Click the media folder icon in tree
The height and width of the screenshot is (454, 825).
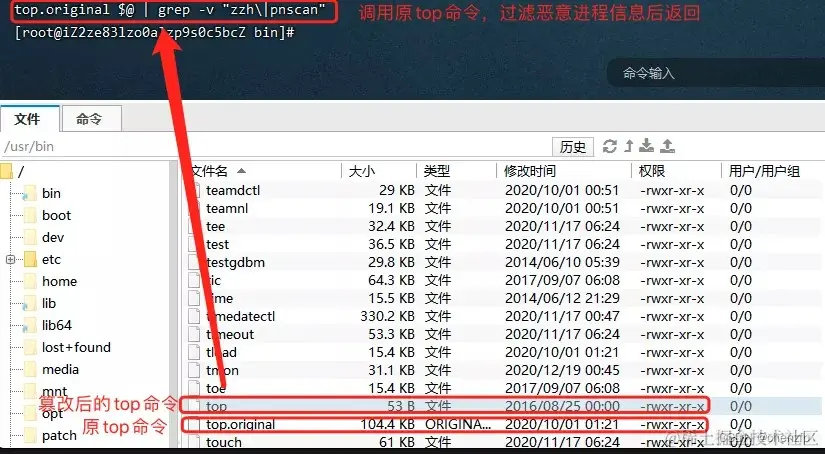pos(30,370)
